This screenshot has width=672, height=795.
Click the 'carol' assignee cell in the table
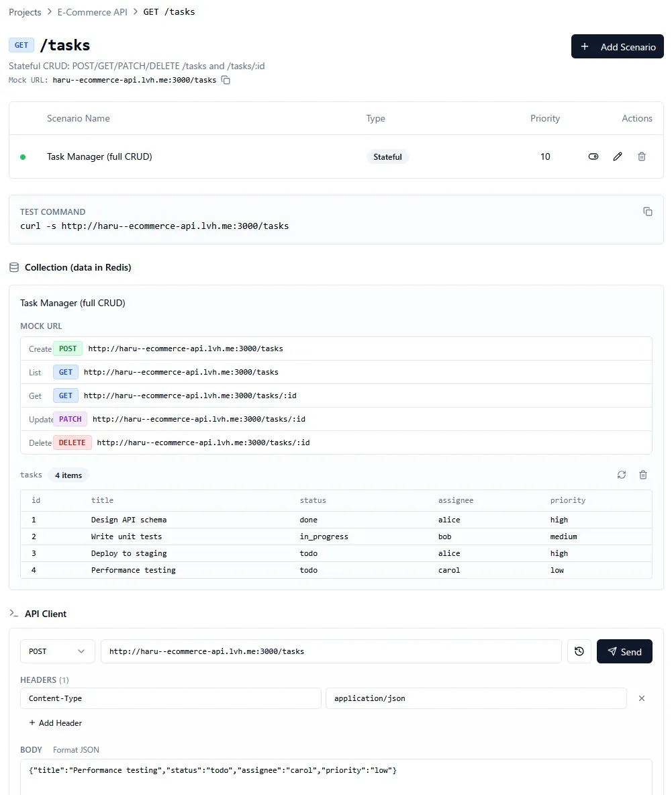pyautogui.click(x=449, y=570)
